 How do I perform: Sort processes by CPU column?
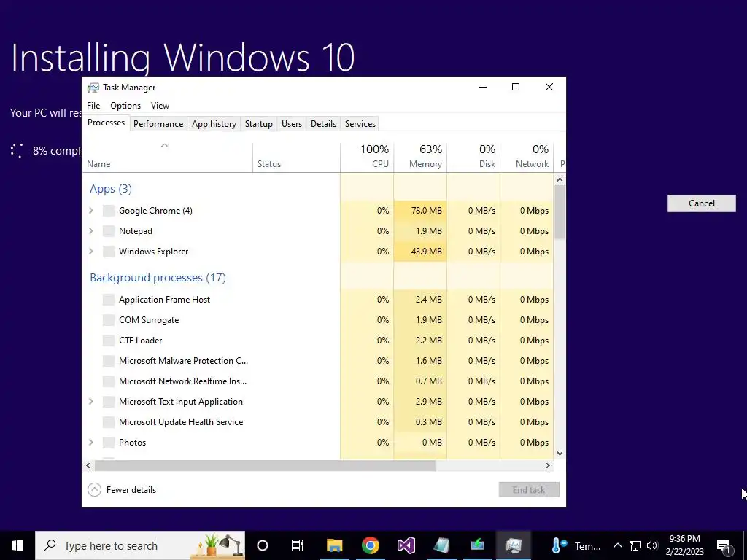[x=368, y=157]
